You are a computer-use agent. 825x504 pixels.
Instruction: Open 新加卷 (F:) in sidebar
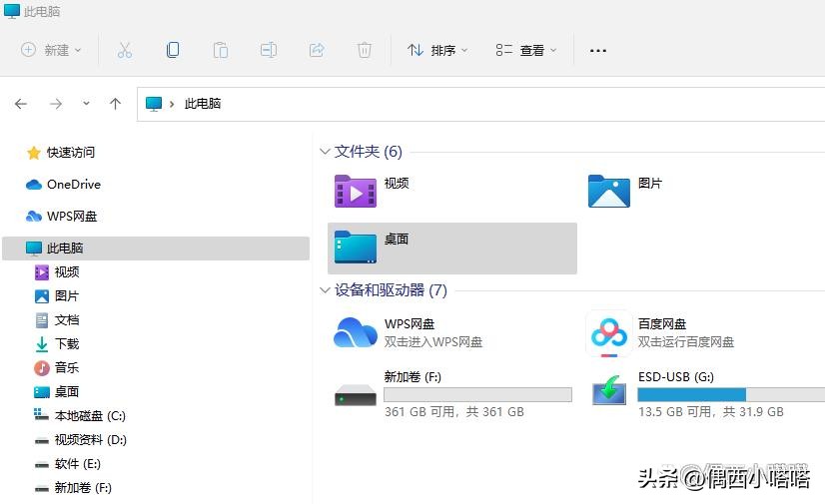(73, 488)
